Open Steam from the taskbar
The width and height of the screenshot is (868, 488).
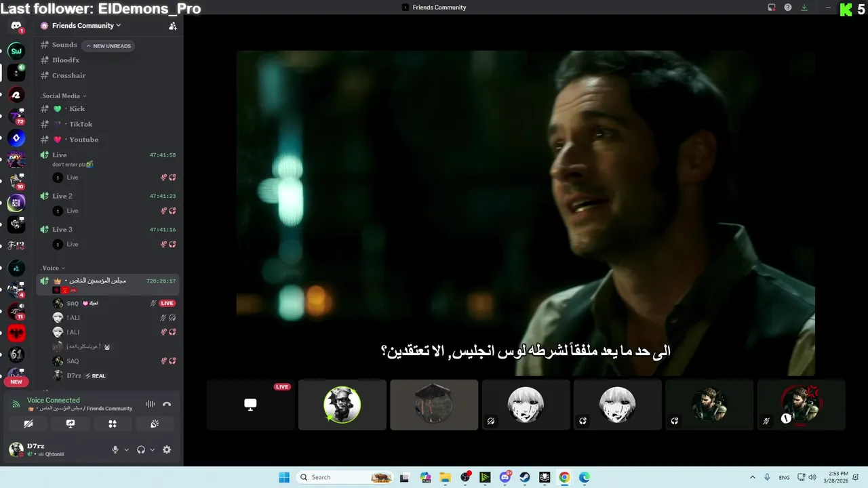point(525,477)
